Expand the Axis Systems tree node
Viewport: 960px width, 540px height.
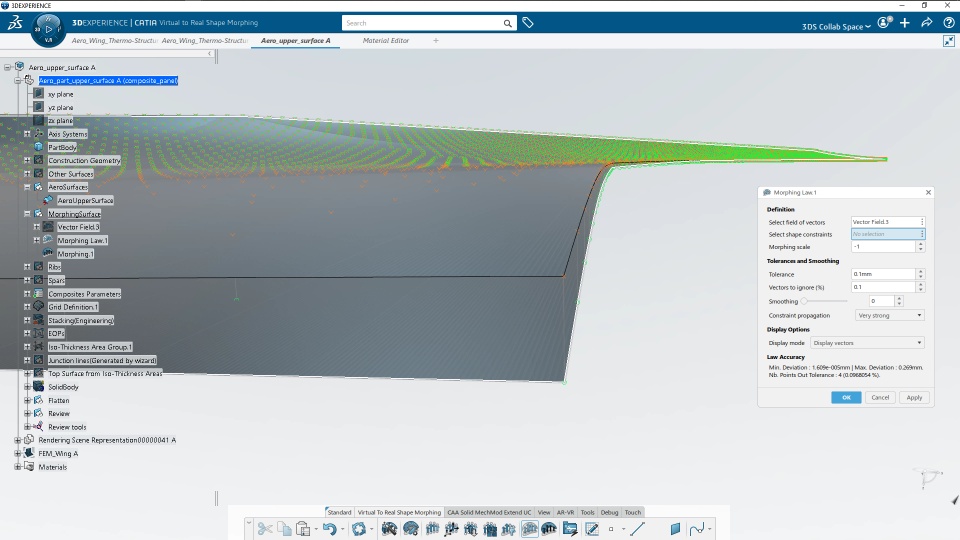(27, 133)
